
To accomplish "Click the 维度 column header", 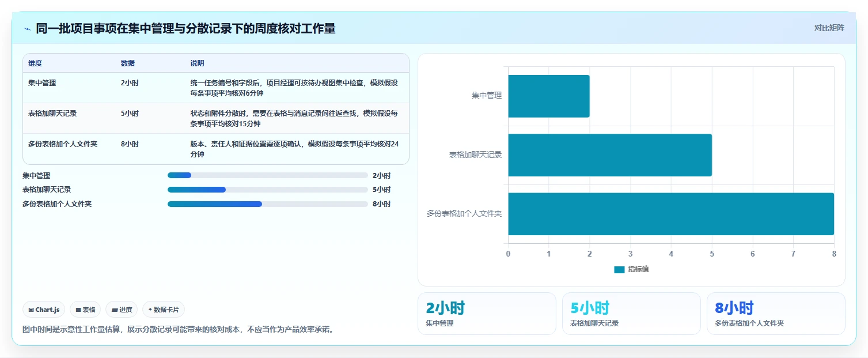I will point(35,63).
